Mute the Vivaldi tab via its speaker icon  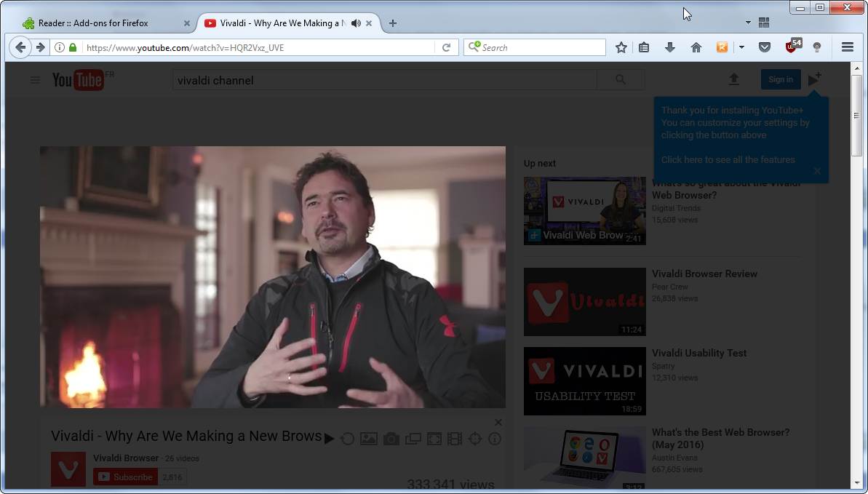pos(356,23)
